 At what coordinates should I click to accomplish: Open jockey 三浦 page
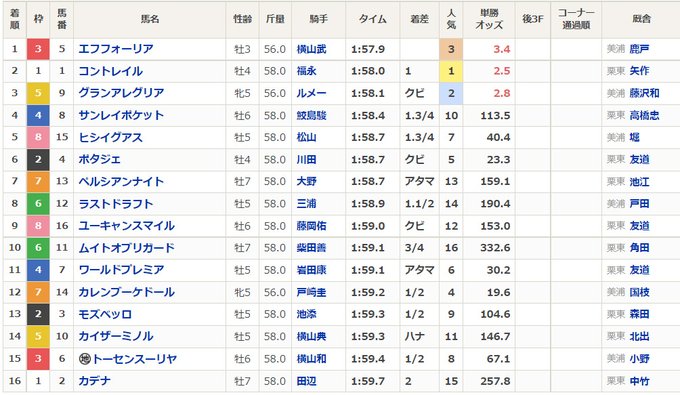click(x=307, y=204)
